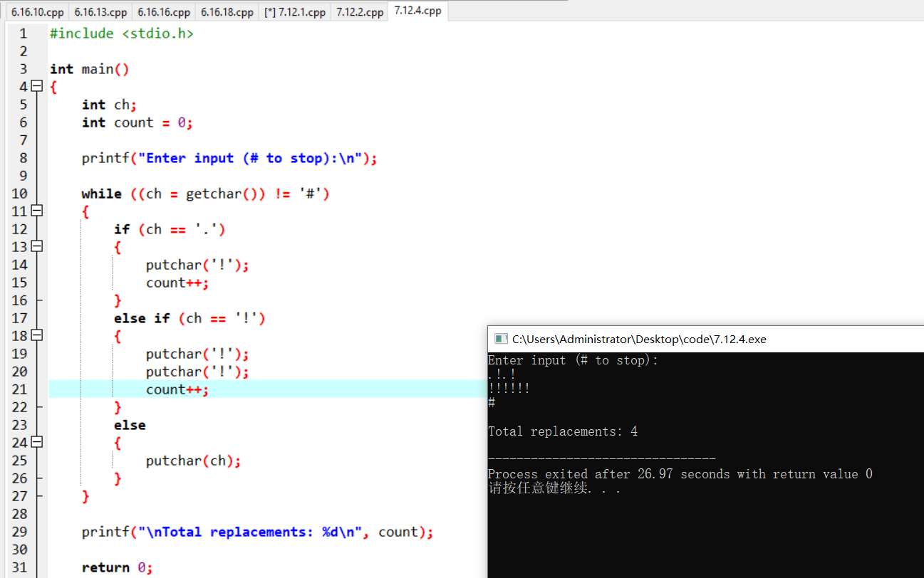Screen dimensions: 924x578
Task: Click line number 1 in the gutter
Action: click(x=24, y=33)
